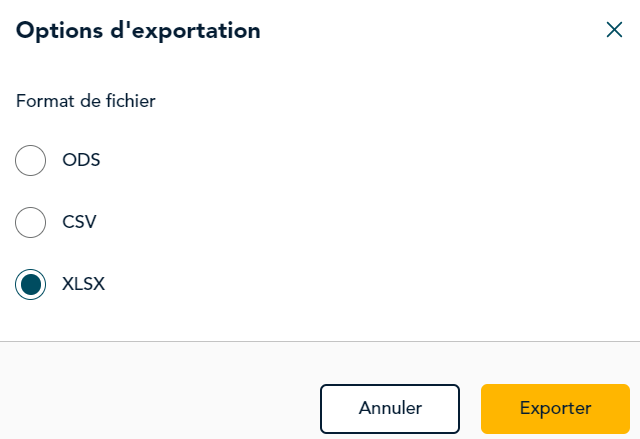Viewport: 640px width, 439px height.
Task: Start the export via Exporter
Action: (x=555, y=408)
